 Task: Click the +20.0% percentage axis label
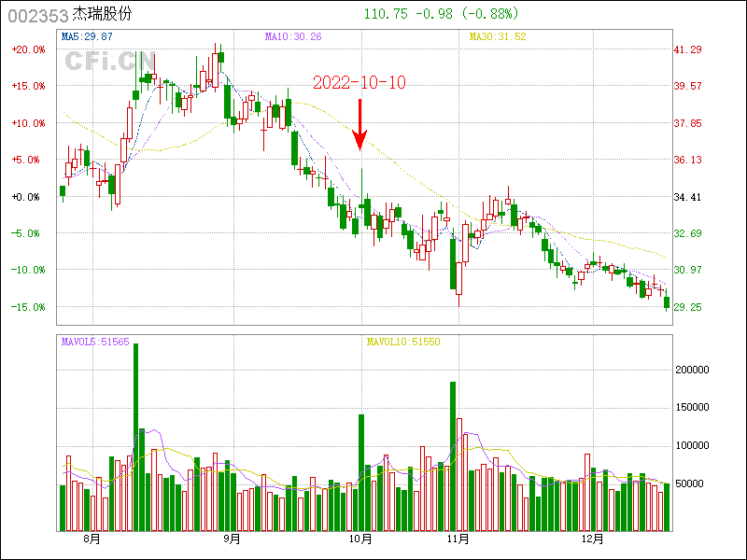28,49
